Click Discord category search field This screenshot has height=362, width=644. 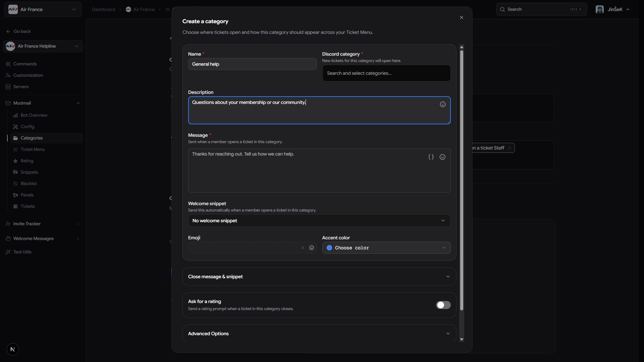[x=386, y=73]
